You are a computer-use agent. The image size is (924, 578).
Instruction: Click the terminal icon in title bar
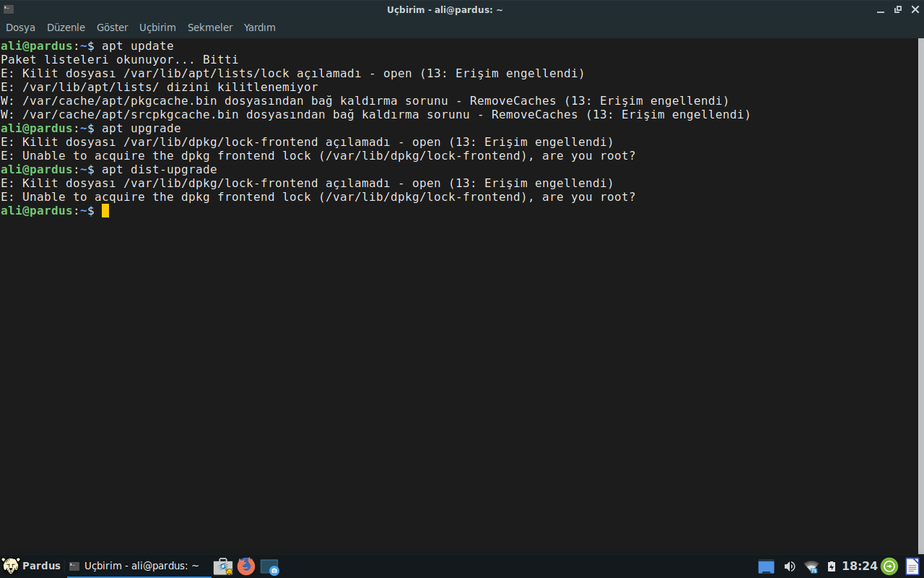[8, 9]
